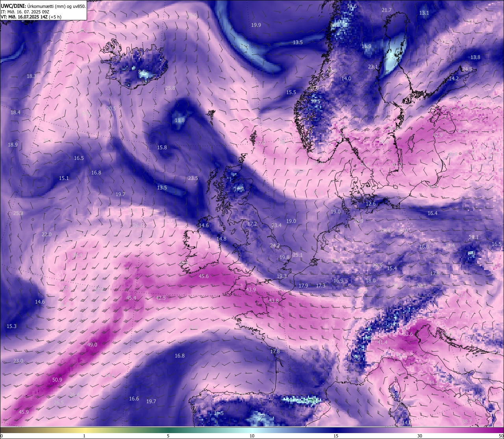Screen dimensions: 504x439
Task: Click the 15.3 value near left edge
Action: tap(11, 326)
